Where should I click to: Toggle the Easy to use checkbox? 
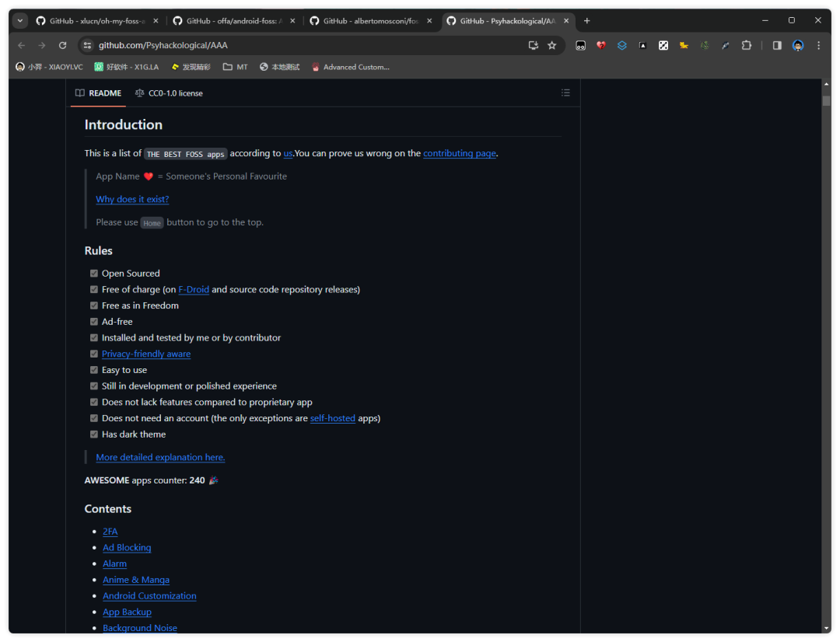tap(94, 370)
